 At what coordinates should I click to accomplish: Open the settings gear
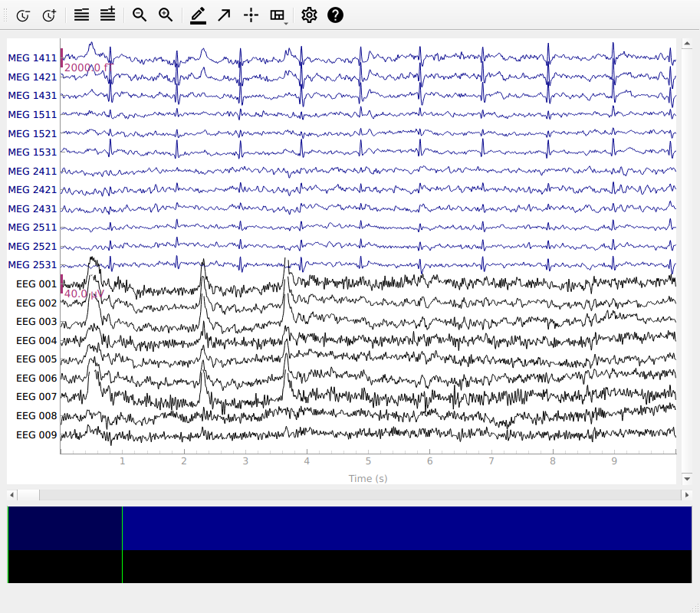pyautogui.click(x=309, y=15)
